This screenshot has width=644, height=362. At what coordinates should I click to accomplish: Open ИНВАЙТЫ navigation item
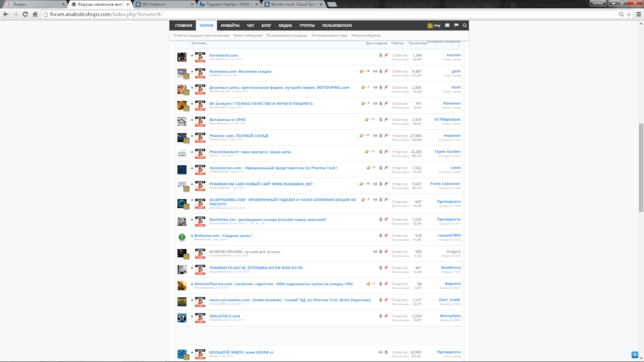click(230, 25)
